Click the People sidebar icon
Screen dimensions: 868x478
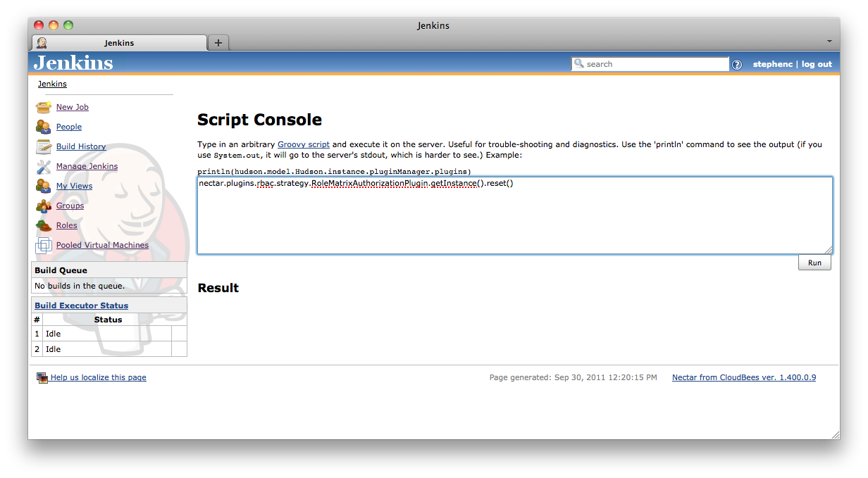coord(44,127)
